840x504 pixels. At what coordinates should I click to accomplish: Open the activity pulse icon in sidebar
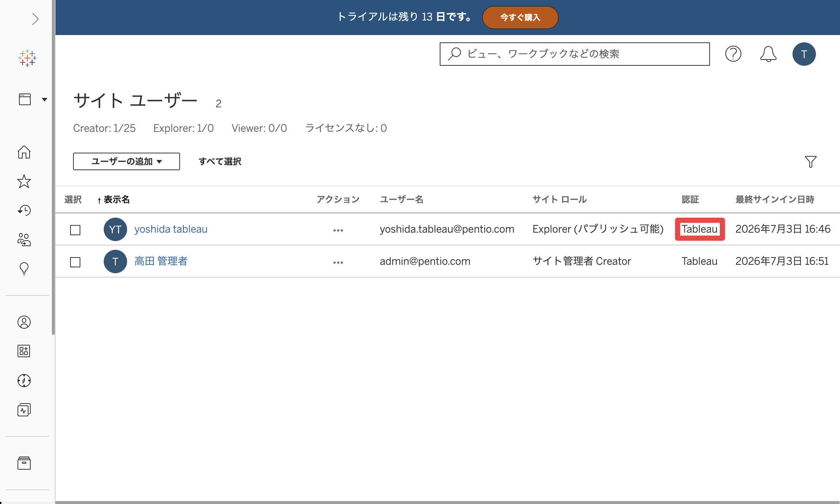point(24,410)
